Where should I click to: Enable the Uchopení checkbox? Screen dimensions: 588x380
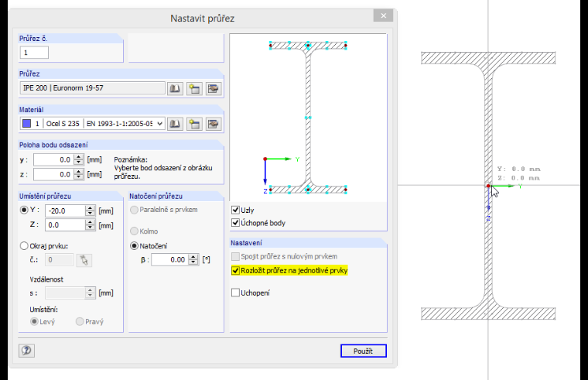point(235,293)
